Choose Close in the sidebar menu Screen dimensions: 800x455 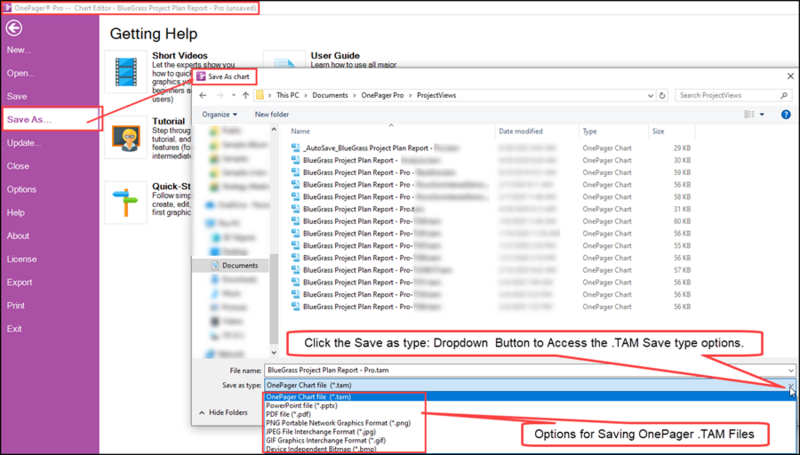pyautogui.click(x=18, y=166)
